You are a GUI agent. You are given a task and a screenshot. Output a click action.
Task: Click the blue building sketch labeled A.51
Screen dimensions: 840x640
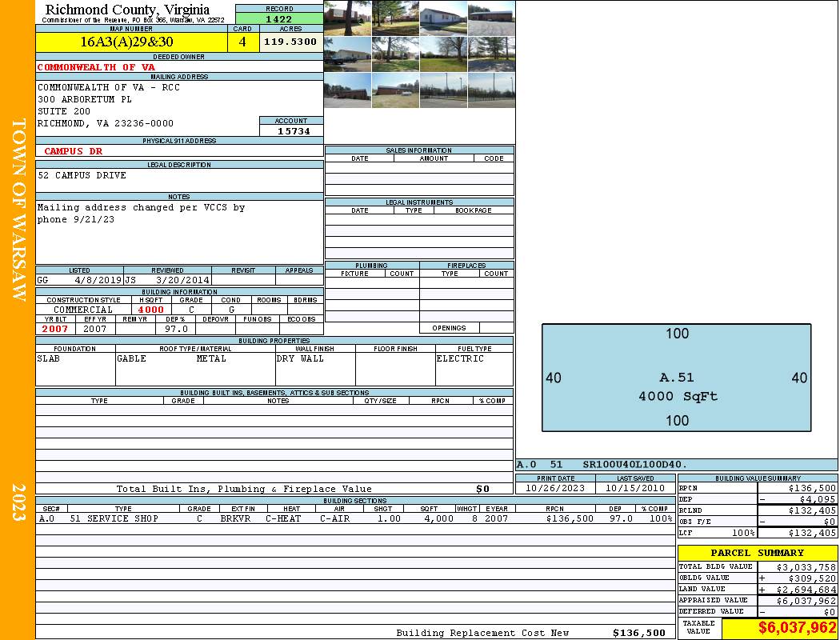(676, 377)
